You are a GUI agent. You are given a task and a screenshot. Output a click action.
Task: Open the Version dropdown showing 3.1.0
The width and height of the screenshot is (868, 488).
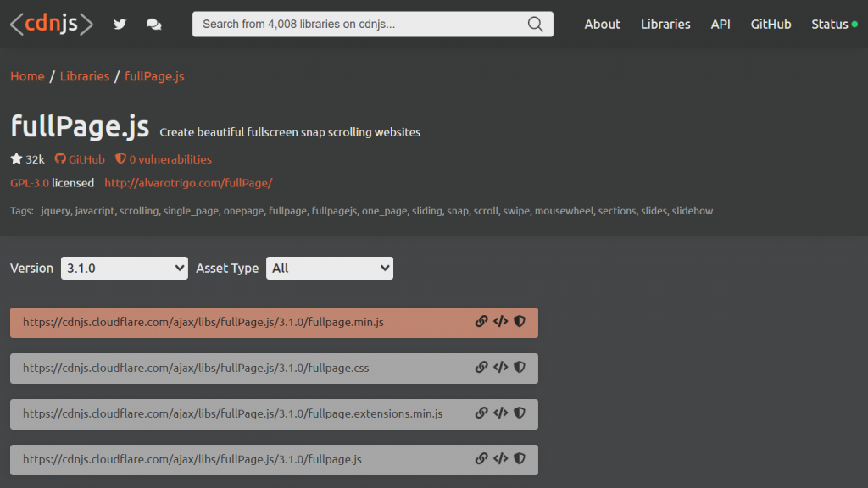pos(124,268)
